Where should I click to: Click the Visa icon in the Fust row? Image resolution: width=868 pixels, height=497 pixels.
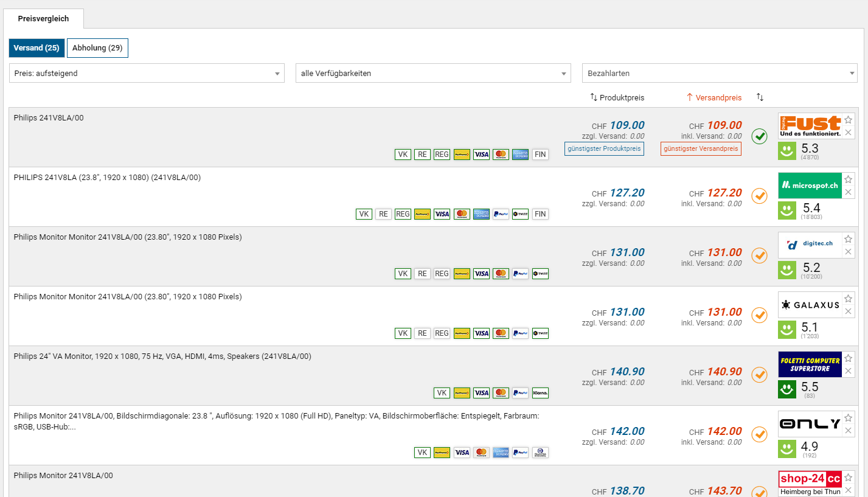point(481,155)
